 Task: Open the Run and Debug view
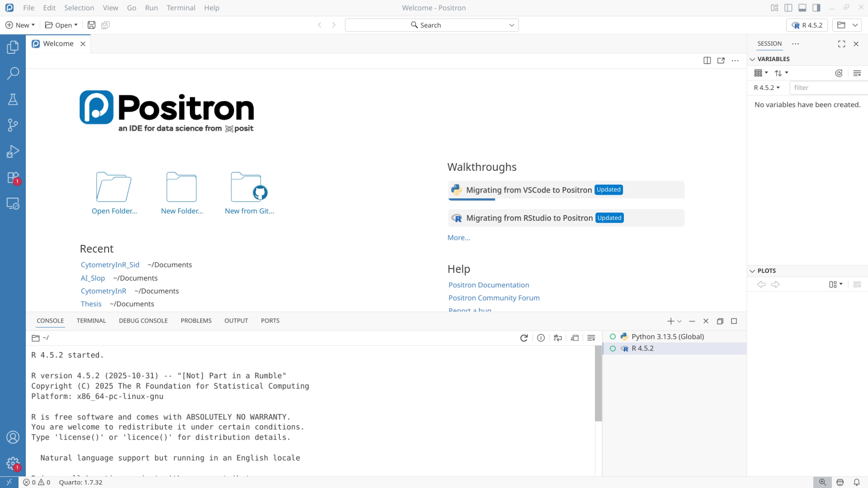[13, 151]
